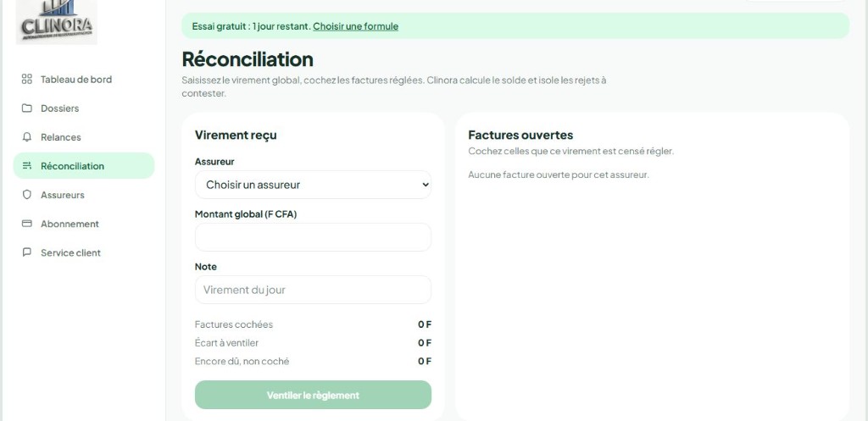Click the Relances bell icon
868x421 pixels.
coord(26,136)
